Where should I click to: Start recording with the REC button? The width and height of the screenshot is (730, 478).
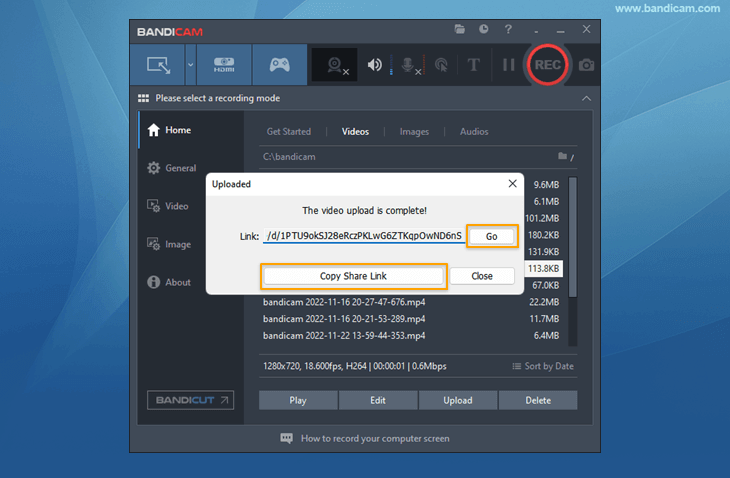pos(548,65)
